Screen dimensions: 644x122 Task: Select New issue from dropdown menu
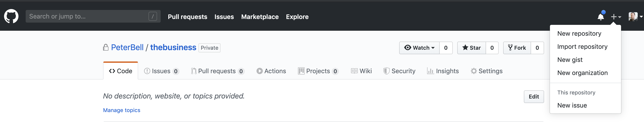(585, 106)
